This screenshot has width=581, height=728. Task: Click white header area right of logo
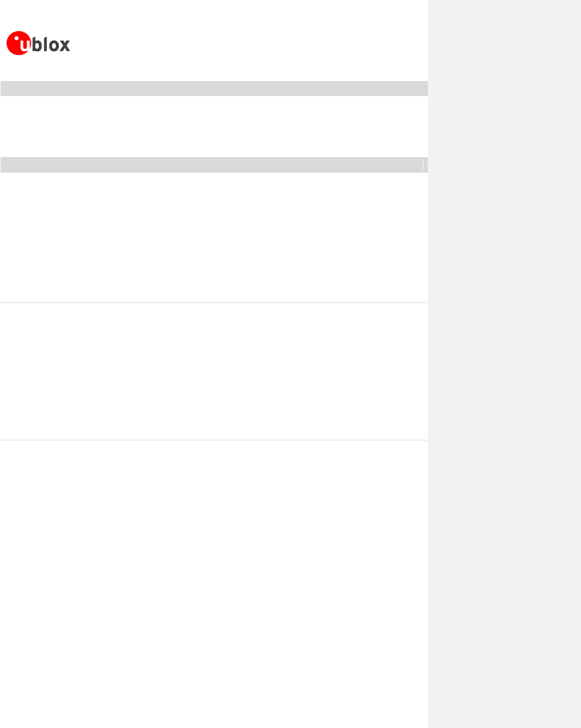point(250,42)
